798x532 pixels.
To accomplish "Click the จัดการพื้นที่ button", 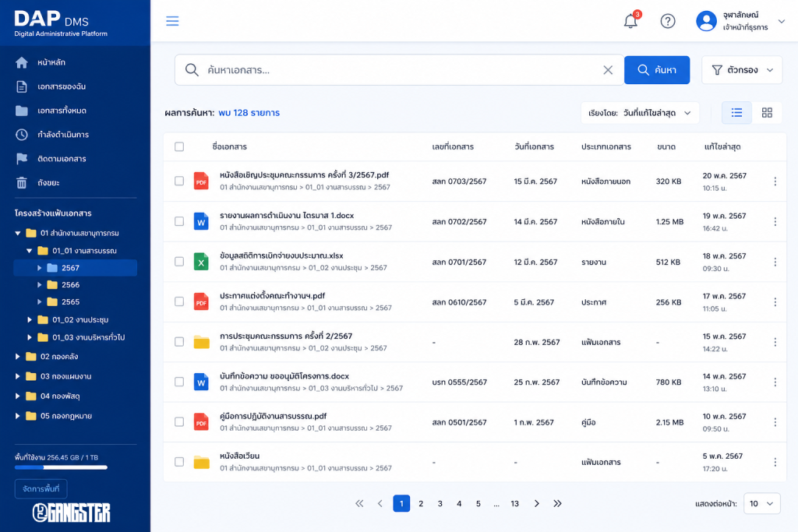I will click(x=41, y=488).
